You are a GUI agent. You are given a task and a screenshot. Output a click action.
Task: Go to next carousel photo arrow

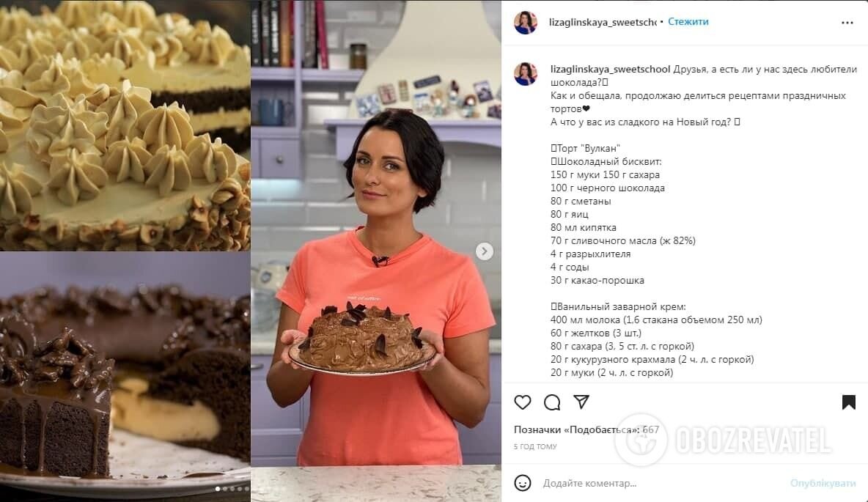tap(485, 251)
